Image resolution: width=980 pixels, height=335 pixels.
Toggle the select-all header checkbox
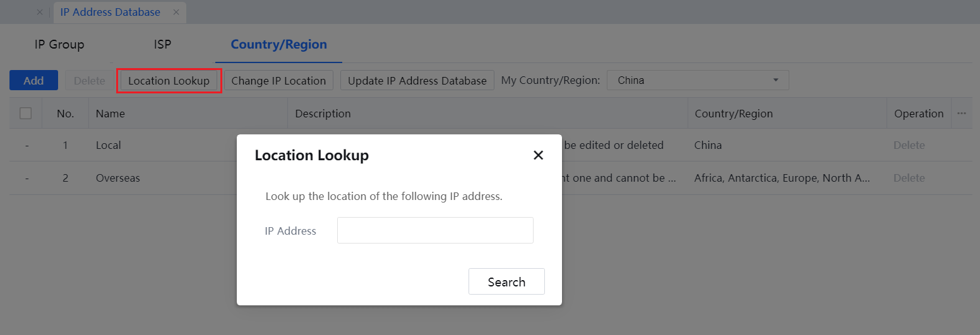pyautogui.click(x=26, y=114)
